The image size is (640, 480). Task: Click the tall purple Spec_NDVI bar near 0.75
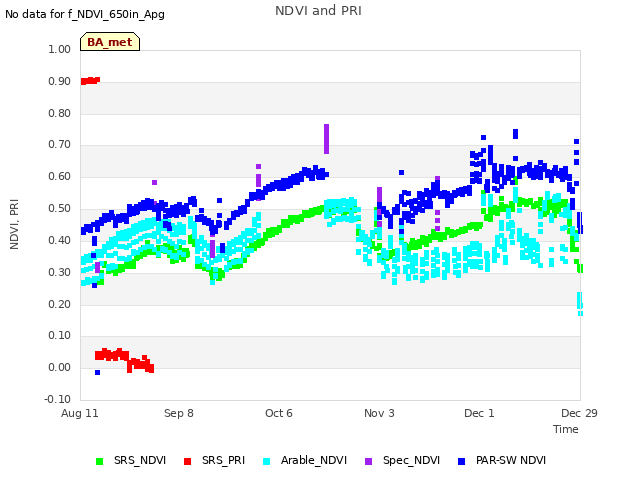(x=327, y=139)
